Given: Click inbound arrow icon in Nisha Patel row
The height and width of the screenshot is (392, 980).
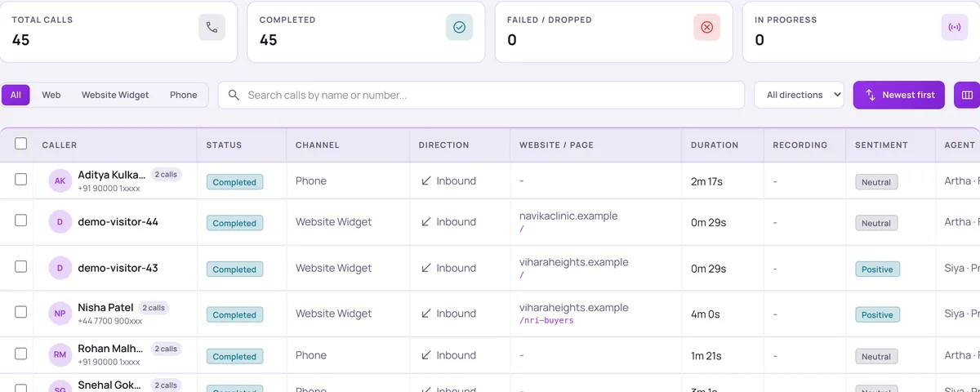Looking at the screenshot, I should [426, 314].
